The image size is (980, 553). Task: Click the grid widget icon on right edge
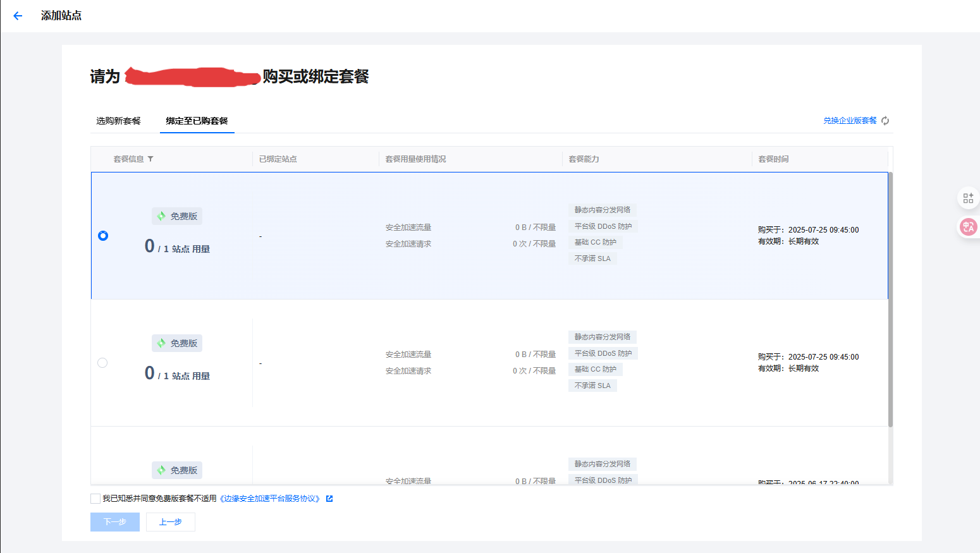[x=968, y=198]
